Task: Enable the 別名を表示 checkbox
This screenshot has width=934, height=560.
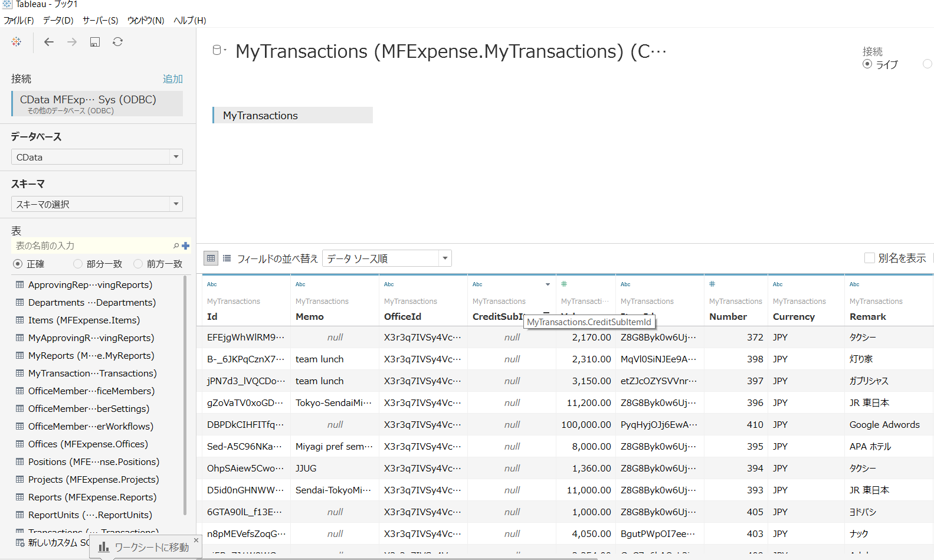Action: tap(869, 258)
